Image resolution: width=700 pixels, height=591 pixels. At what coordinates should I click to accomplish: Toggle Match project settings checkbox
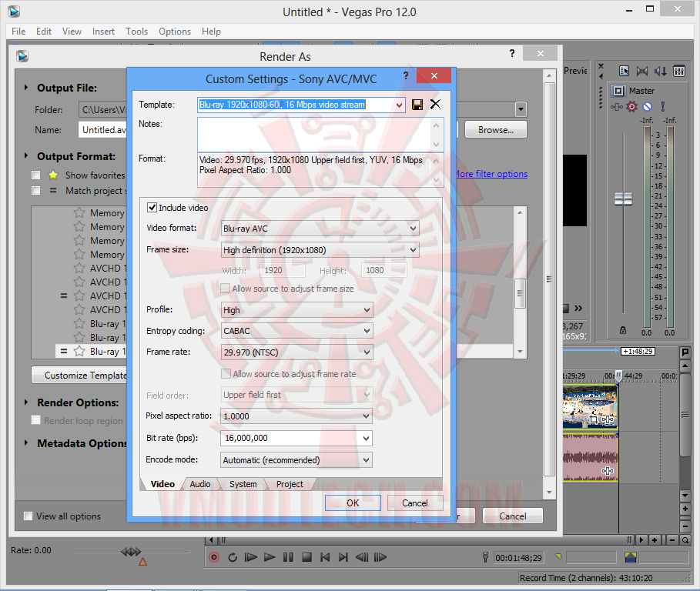(36, 190)
